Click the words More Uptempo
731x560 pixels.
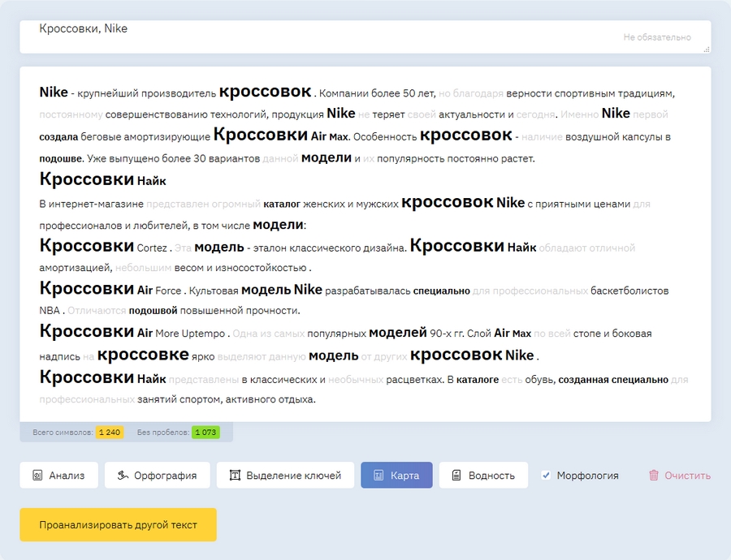tap(190, 334)
